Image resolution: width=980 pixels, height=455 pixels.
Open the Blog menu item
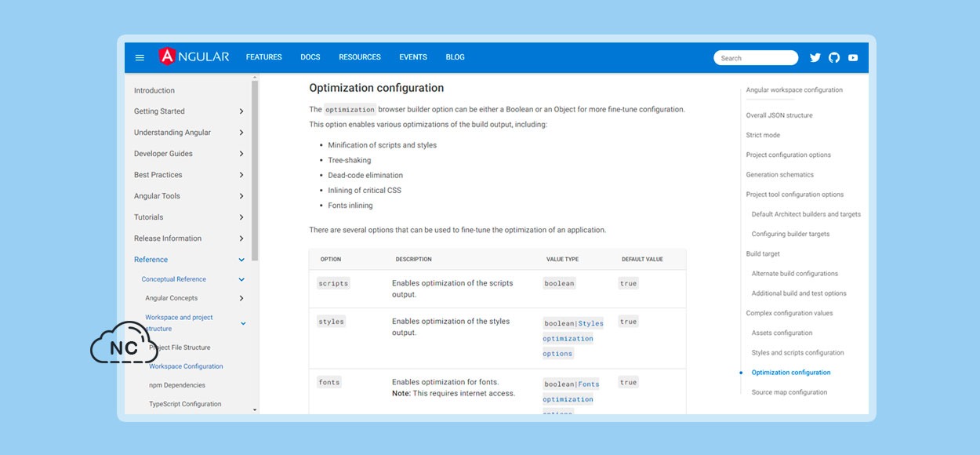point(456,57)
